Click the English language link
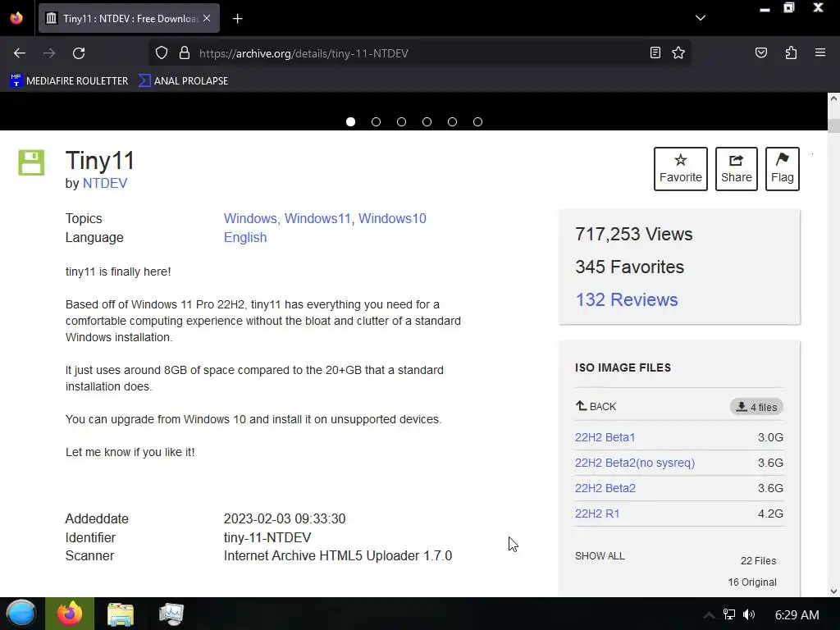 point(245,237)
